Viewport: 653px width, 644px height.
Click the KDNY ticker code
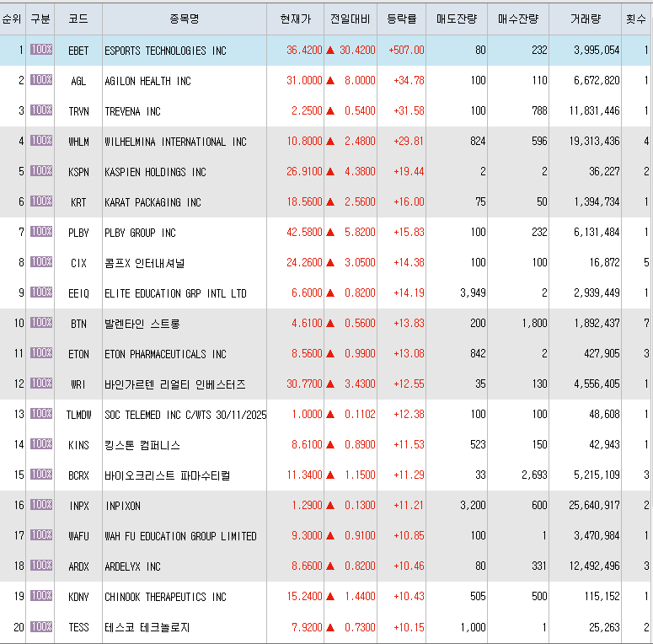[78, 597]
